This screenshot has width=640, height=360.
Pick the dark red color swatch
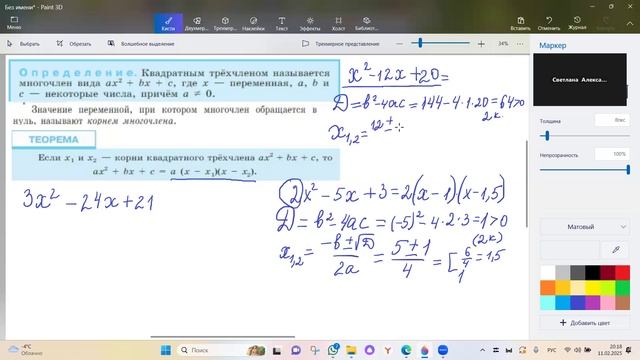click(607, 272)
